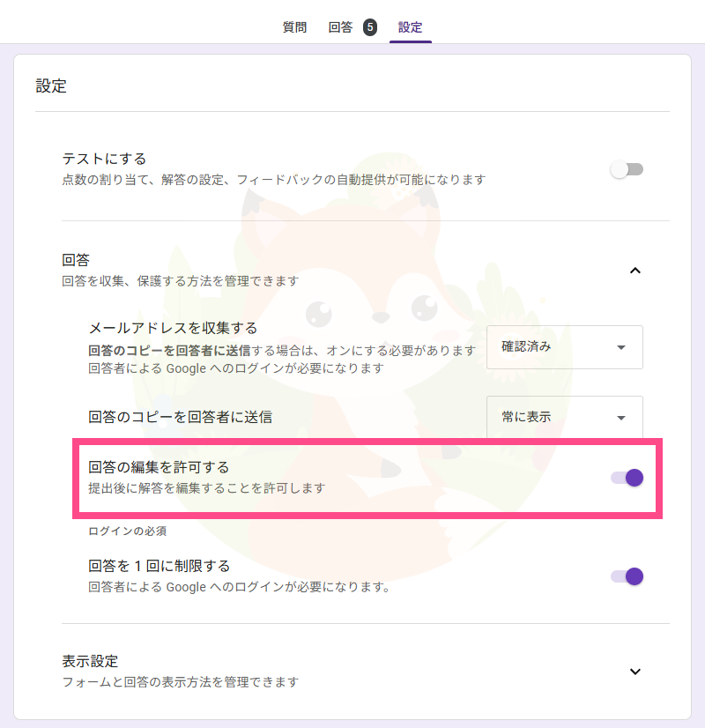This screenshot has width=705, height=728.
Task: Disable the 回答の編集を許可する toggle
Action: (x=627, y=478)
